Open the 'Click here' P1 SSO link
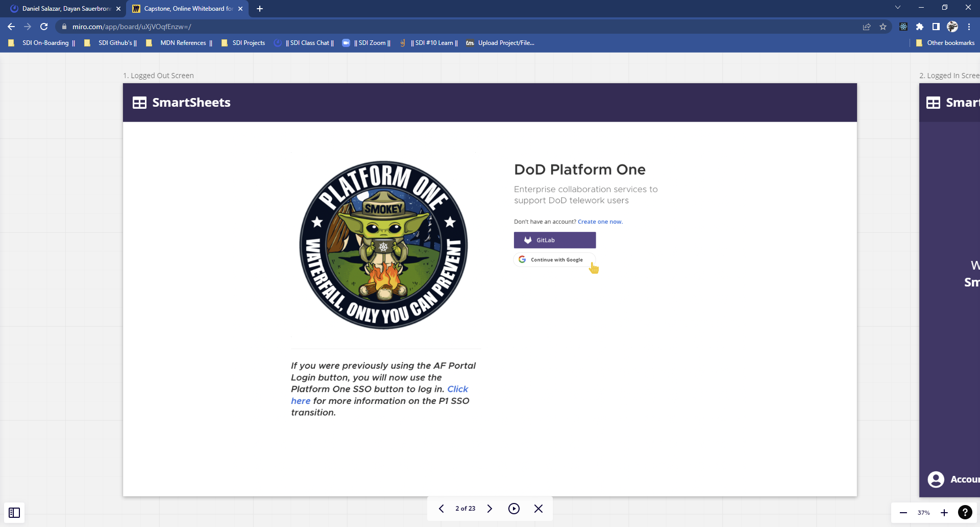This screenshot has width=980, height=527. click(457, 389)
